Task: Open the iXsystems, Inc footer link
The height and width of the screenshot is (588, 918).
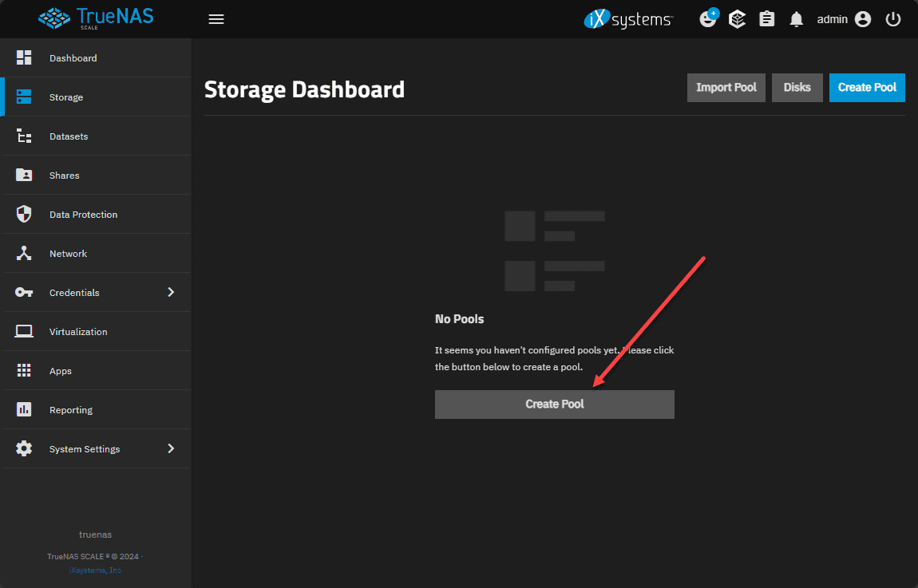Action: pos(95,570)
